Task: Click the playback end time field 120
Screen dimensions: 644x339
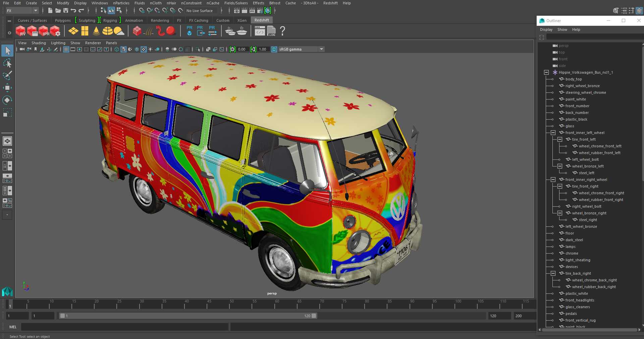Action: [x=499, y=316]
